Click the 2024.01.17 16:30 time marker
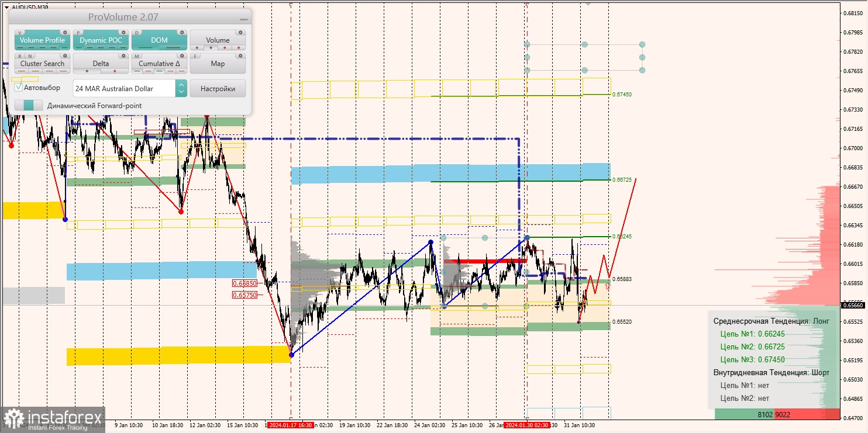Image resolution: width=868 pixels, height=433 pixels. tap(290, 425)
